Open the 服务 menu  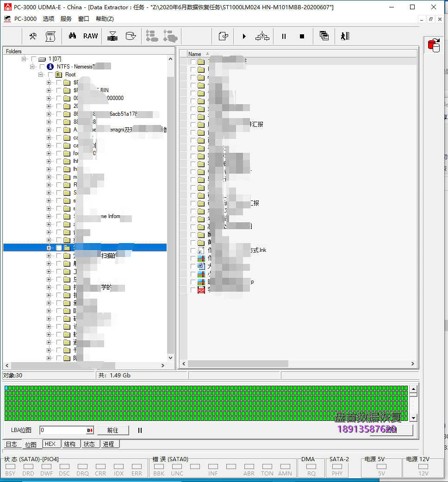pyautogui.click(x=66, y=19)
